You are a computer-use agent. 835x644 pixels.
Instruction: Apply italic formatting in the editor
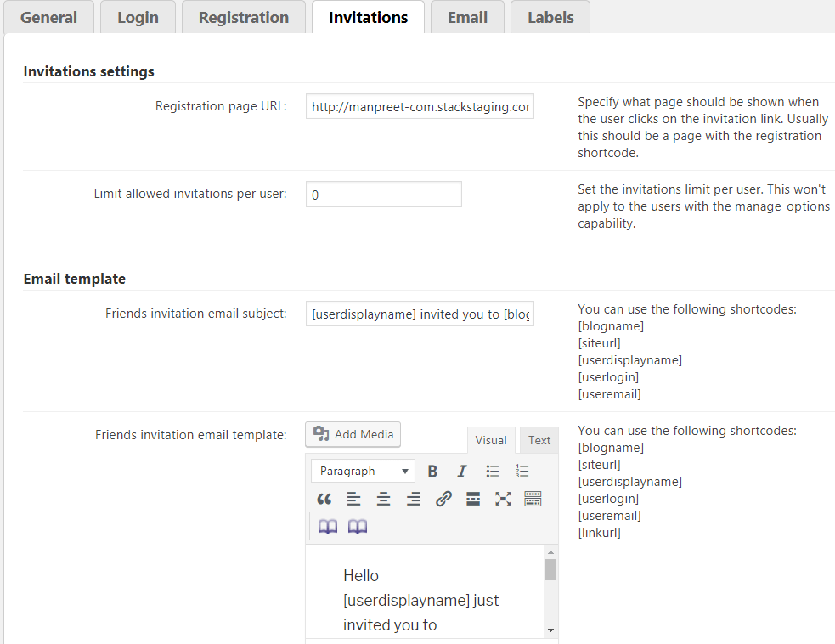click(x=462, y=471)
